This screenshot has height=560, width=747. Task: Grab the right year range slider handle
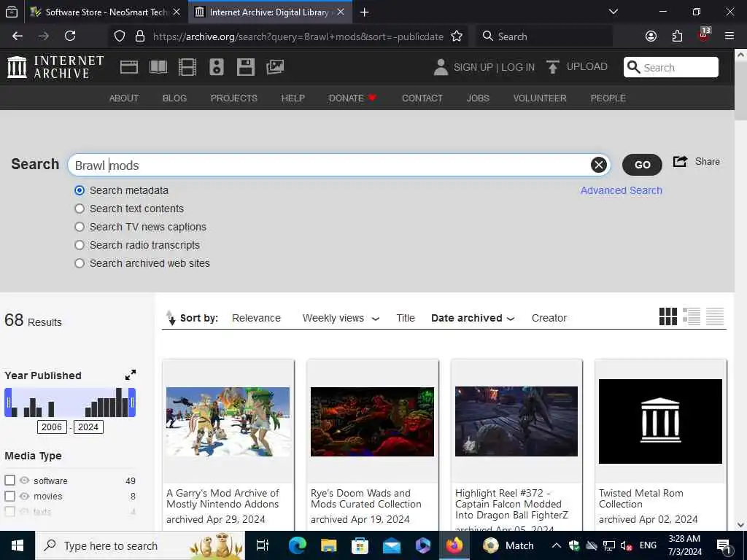(x=133, y=402)
